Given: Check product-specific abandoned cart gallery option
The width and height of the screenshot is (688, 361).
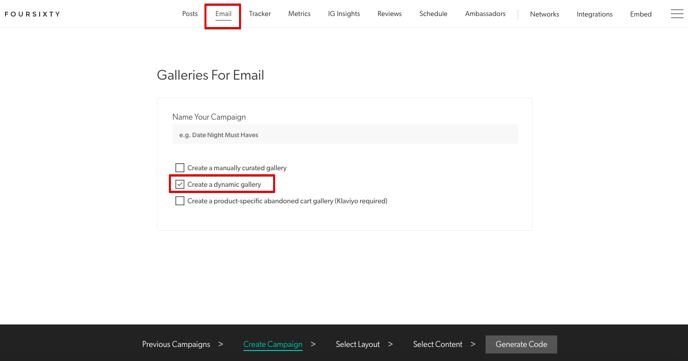Looking at the screenshot, I should (x=179, y=201).
